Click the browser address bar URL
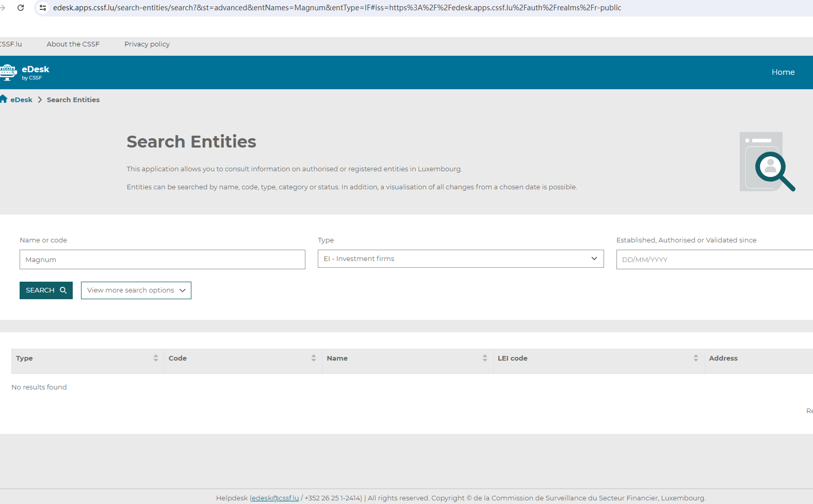The height and width of the screenshot is (504, 813). 337,8
